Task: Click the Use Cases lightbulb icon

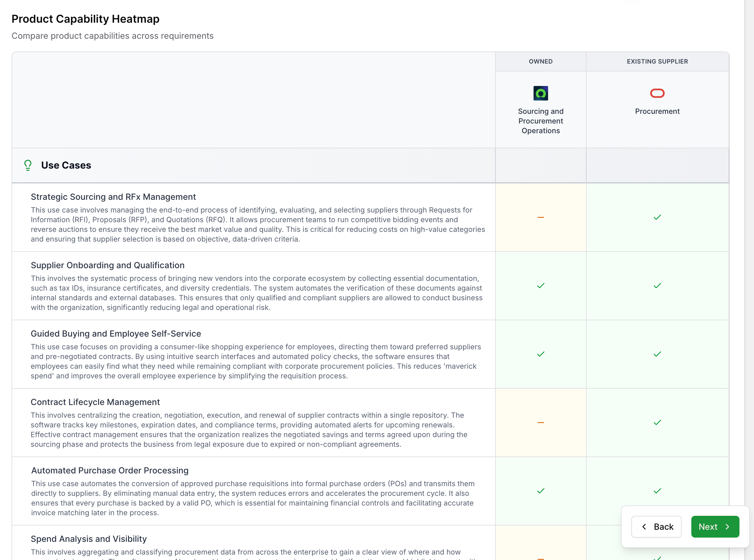Action: (28, 165)
